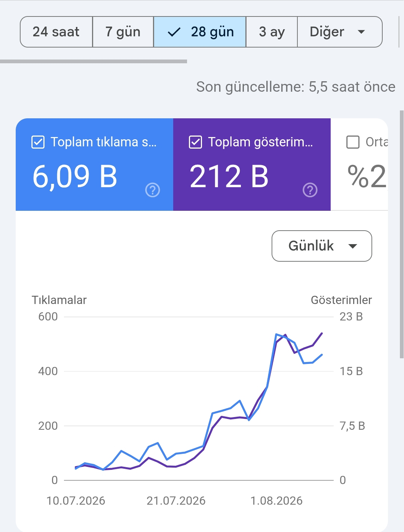Click the 21.07.2026 date axis label
This screenshot has width=404, height=532.
point(176,501)
